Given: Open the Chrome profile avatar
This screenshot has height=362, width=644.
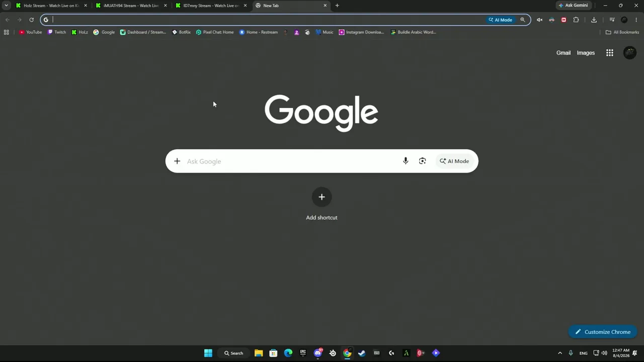Looking at the screenshot, I should (x=624, y=20).
